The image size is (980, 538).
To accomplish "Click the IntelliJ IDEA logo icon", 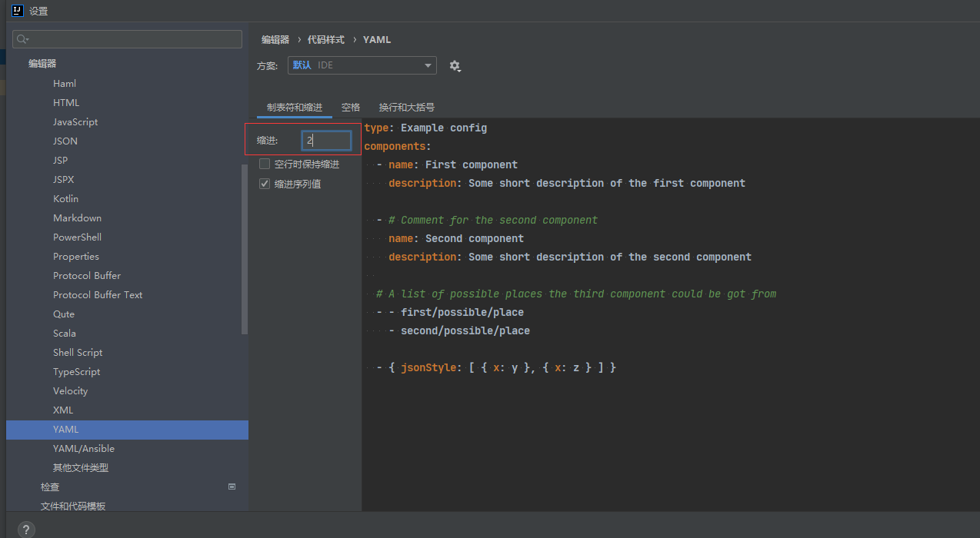I will point(18,11).
